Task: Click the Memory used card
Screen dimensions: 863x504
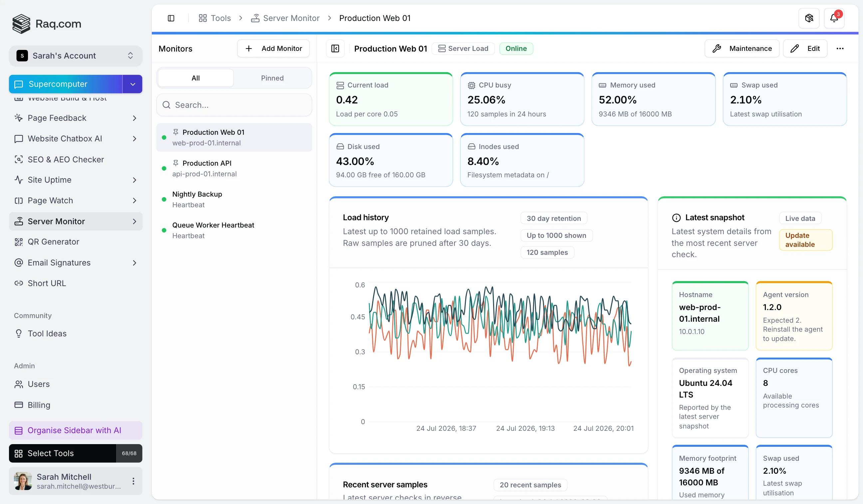Action: [x=653, y=99]
